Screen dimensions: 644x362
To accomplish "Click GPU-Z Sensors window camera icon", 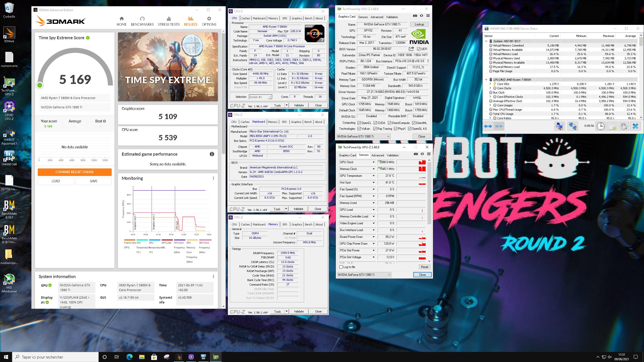I will [x=416, y=154].
